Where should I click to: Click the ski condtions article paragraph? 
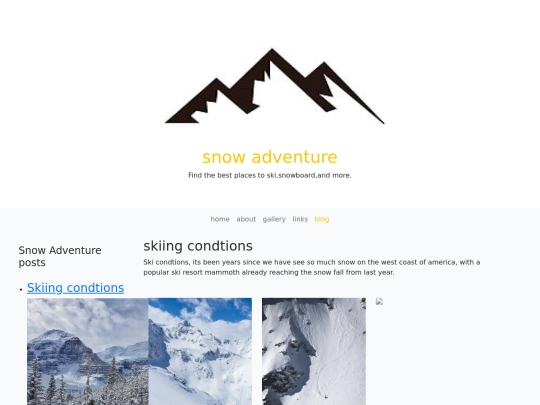312,267
